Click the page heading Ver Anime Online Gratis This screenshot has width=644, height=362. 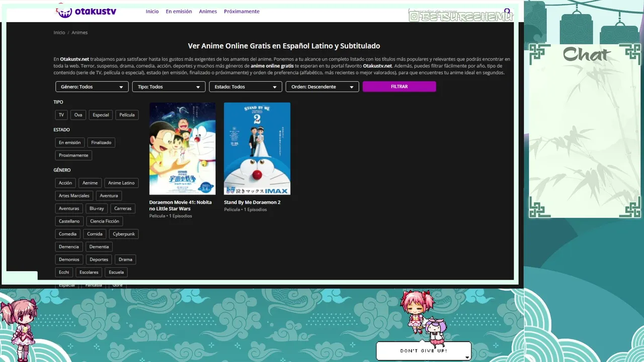coord(284,46)
